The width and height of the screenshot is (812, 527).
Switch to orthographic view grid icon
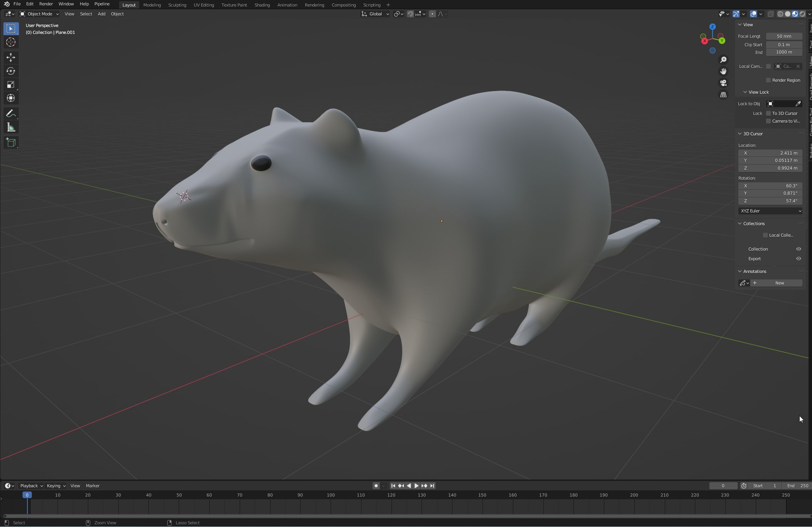[x=723, y=95]
